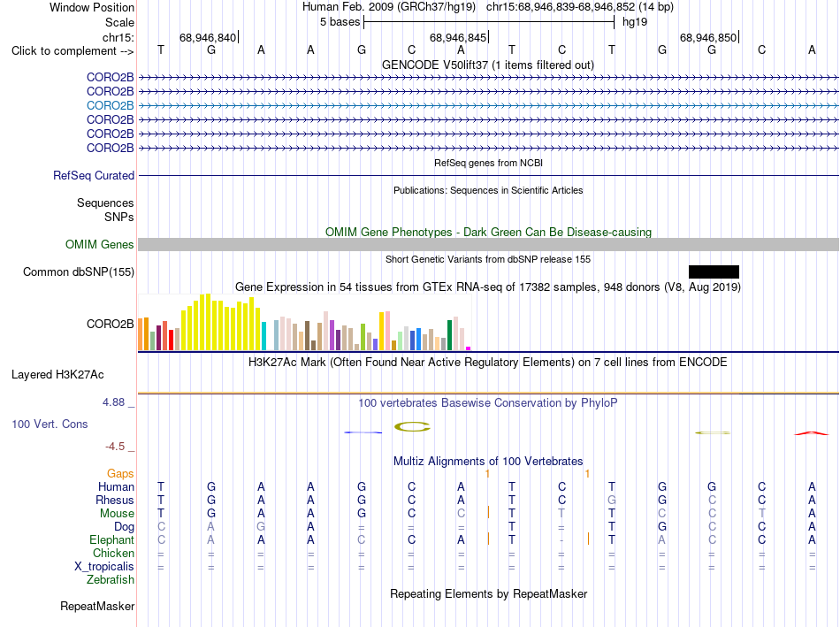Click the red PhyloP conservation mark
This screenshot has height=627, width=840.
[x=811, y=433]
